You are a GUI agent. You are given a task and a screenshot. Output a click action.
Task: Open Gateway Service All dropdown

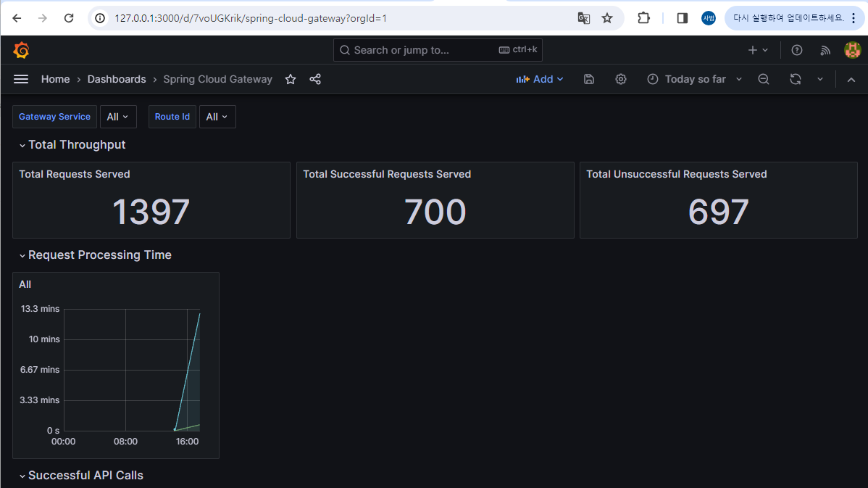click(x=118, y=117)
